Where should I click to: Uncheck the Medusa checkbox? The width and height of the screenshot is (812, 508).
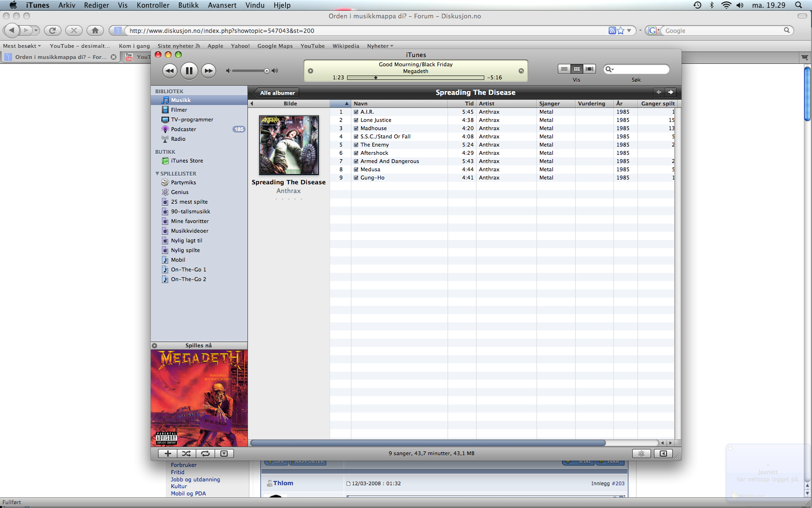tap(356, 169)
